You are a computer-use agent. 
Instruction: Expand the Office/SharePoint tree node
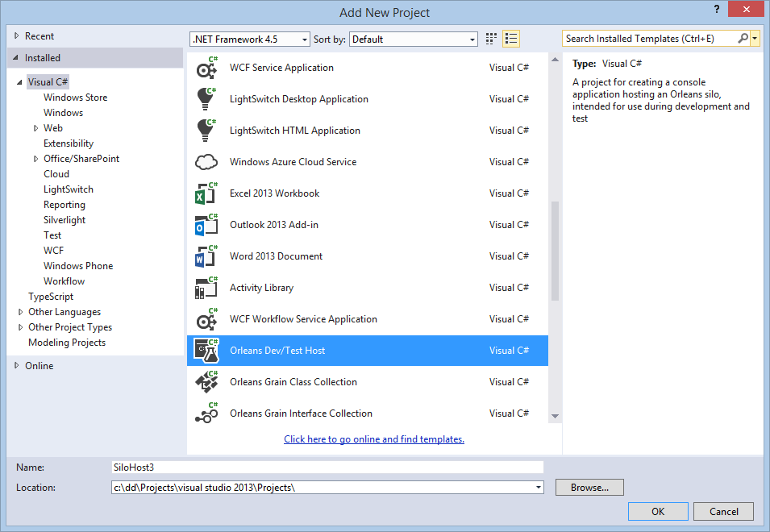click(36, 160)
